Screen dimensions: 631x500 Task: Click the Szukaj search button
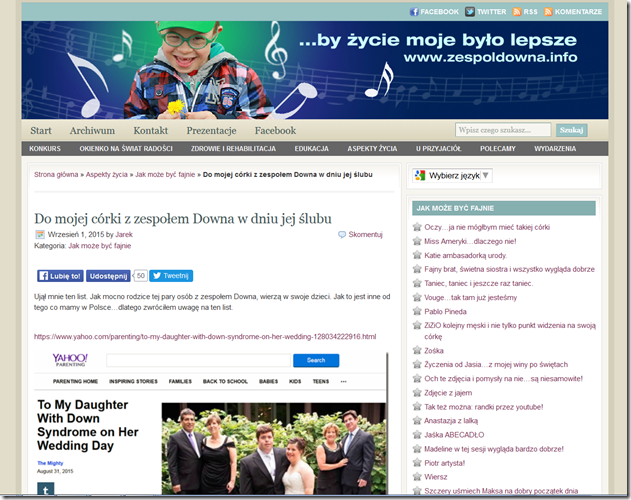571,130
